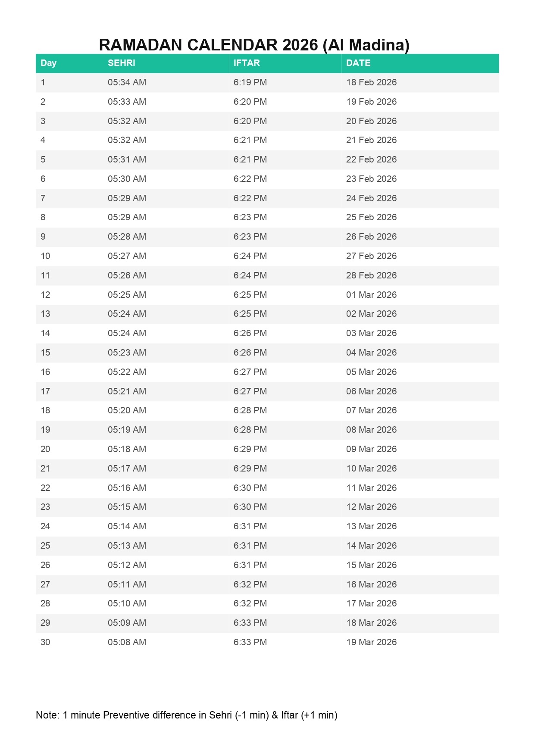Click the 6:19 PM Iftar time
The width and height of the screenshot is (535, 756).
coord(250,82)
